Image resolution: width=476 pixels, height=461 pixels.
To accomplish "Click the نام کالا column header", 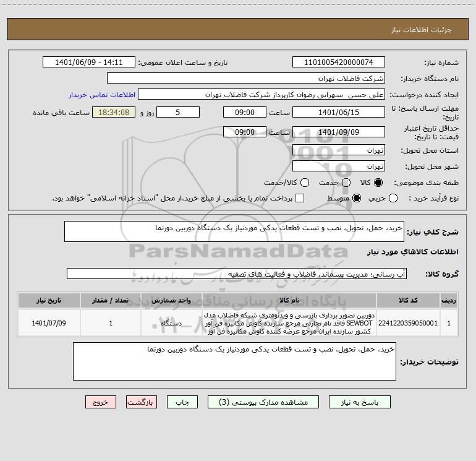I will tap(289, 301).
